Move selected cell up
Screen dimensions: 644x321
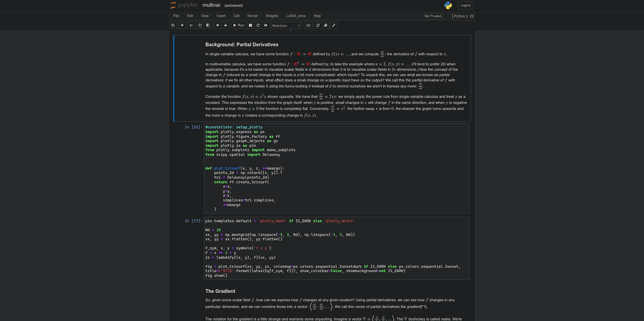point(218,25)
